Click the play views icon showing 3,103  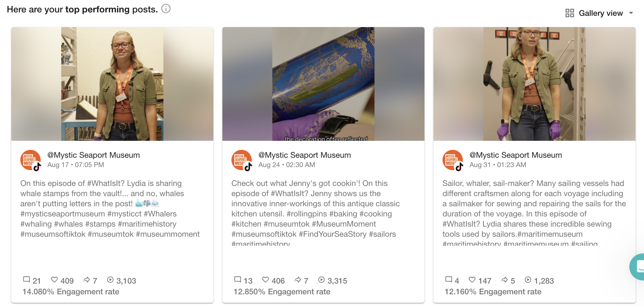[x=110, y=280]
